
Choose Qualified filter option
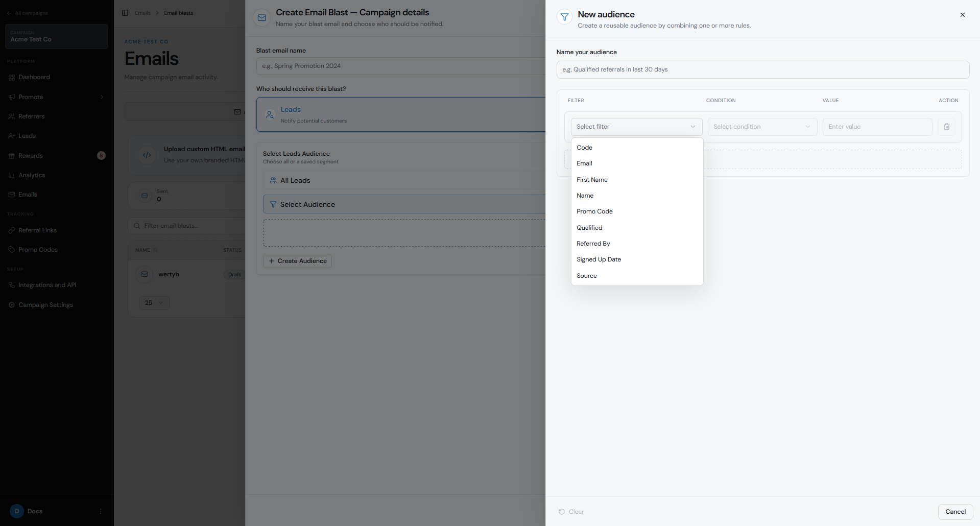click(x=637, y=228)
